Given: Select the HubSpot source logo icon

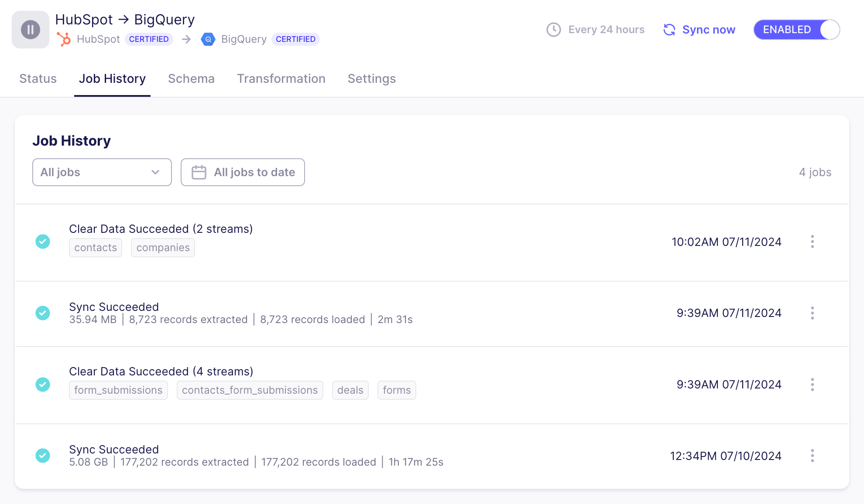Looking at the screenshot, I should coord(64,39).
